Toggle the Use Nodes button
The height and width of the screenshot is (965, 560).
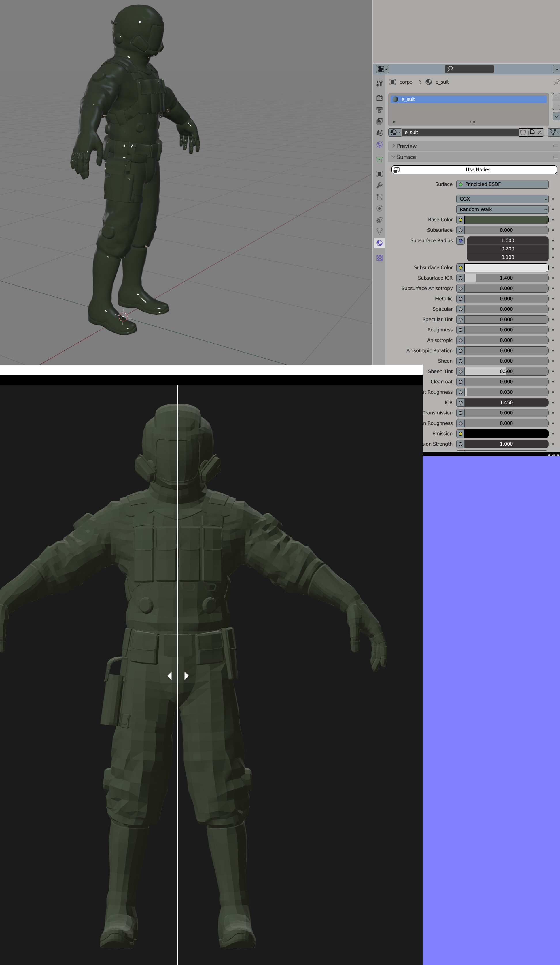click(474, 170)
